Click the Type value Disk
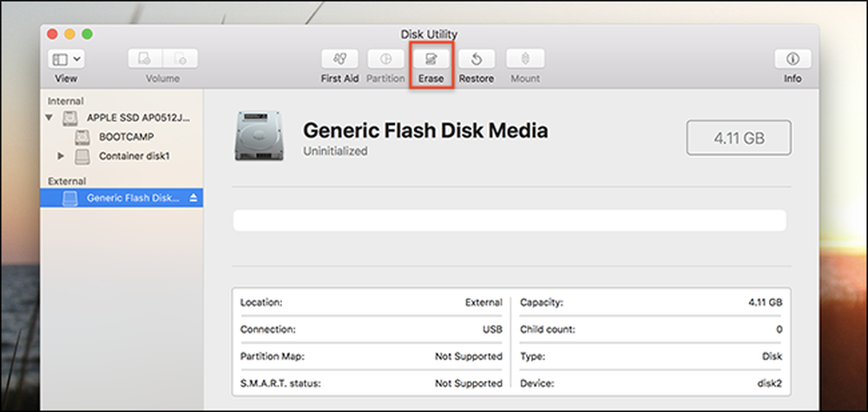868x412 pixels. coord(773,356)
